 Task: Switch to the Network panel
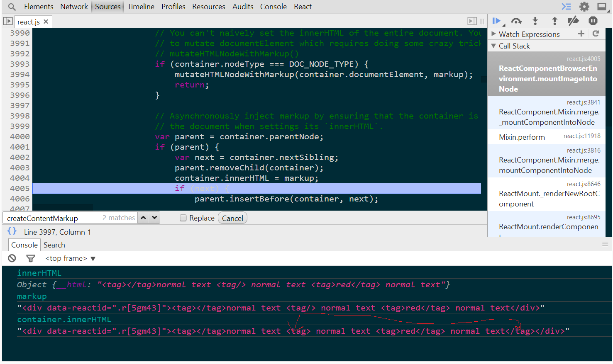click(x=74, y=7)
